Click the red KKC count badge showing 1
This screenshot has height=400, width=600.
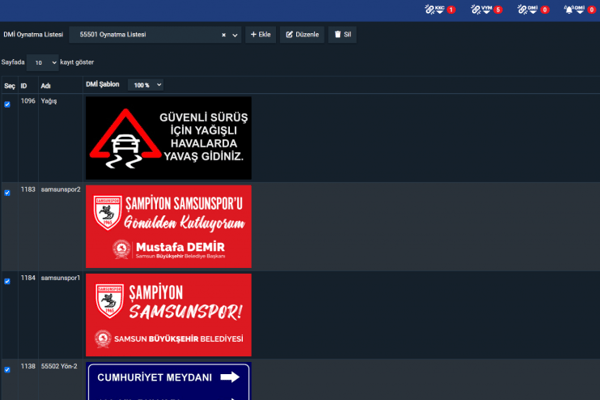click(x=451, y=10)
